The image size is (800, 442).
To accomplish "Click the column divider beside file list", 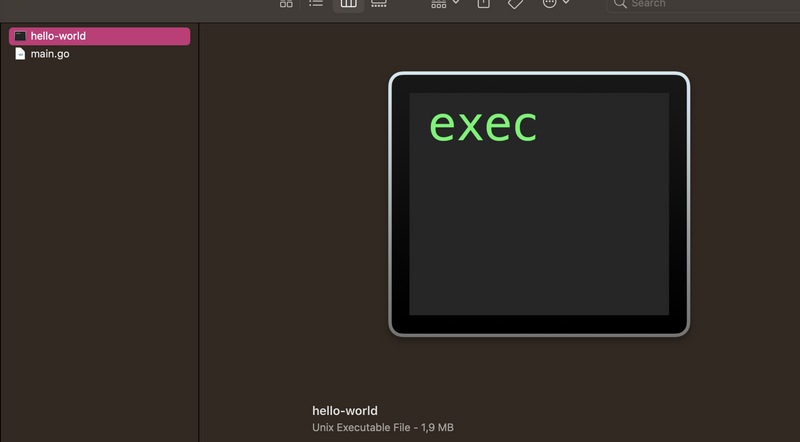I will [199, 230].
